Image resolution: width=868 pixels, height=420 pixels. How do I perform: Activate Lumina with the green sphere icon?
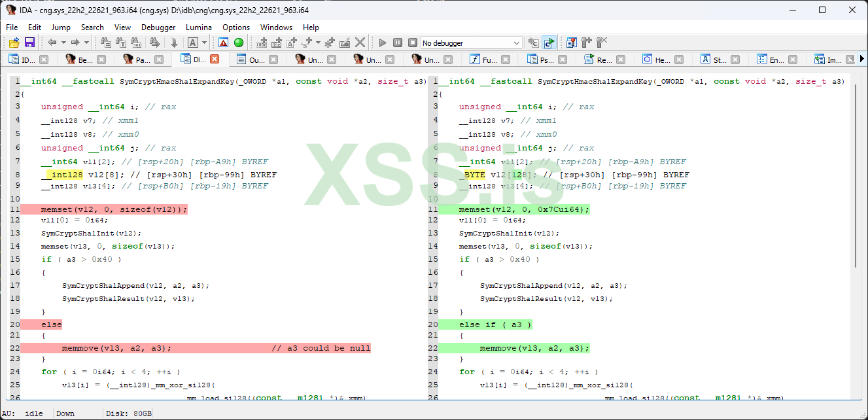[239, 42]
